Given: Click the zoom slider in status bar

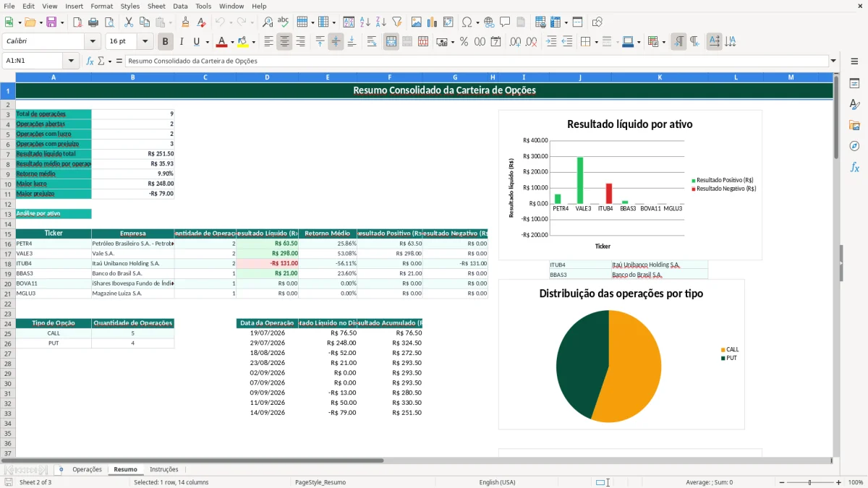Looking at the screenshot, I should pos(809,482).
